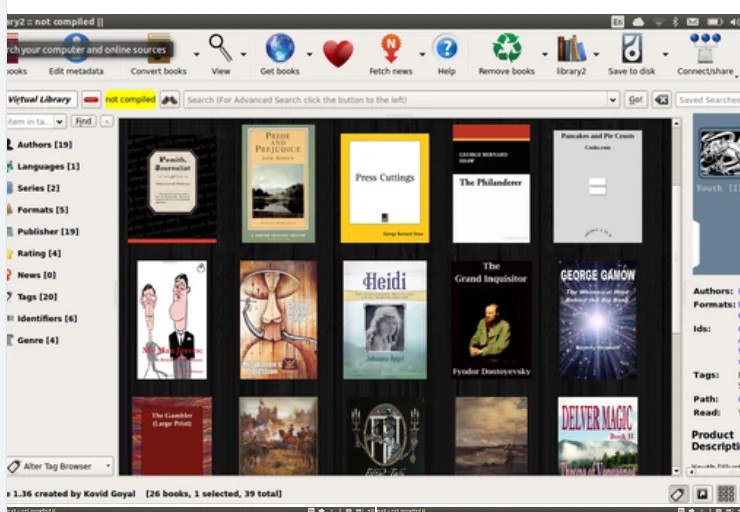Image resolution: width=740 pixels, height=512 pixels.
Task: Select the Heidi book cover
Action: [385, 319]
